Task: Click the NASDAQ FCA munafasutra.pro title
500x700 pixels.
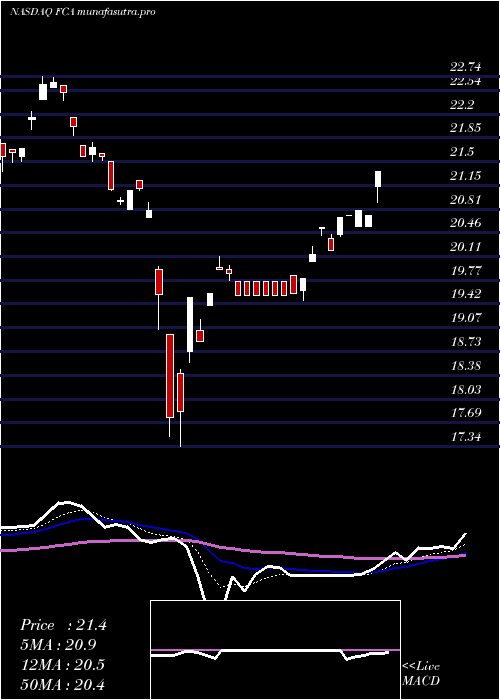Action: (x=83, y=12)
